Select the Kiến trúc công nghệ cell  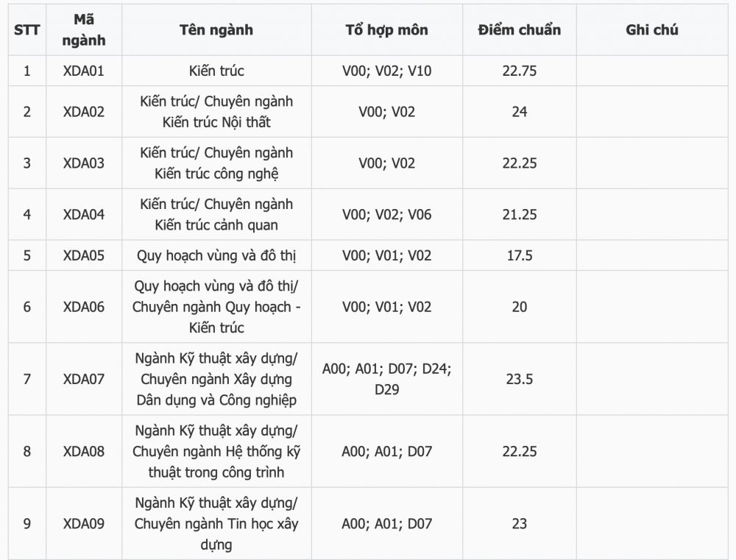tap(216, 163)
